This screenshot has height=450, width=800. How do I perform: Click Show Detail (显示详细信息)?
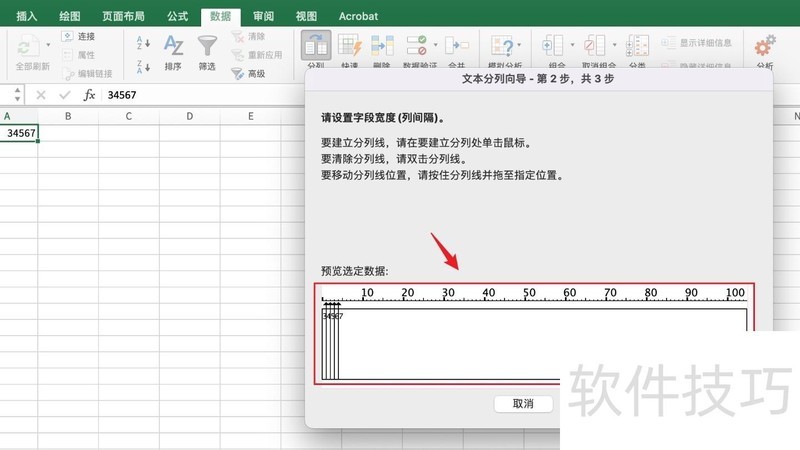point(696,43)
